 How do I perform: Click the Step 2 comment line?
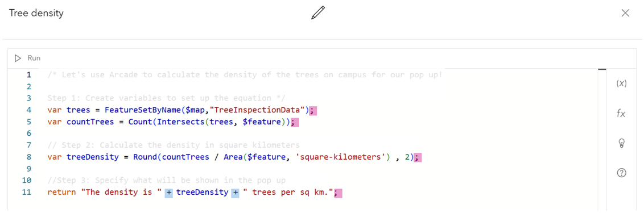coord(174,145)
